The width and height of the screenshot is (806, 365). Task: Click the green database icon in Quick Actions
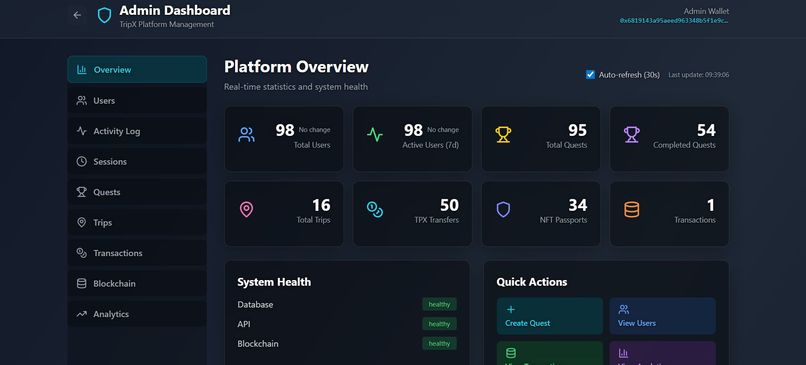[511, 353]
